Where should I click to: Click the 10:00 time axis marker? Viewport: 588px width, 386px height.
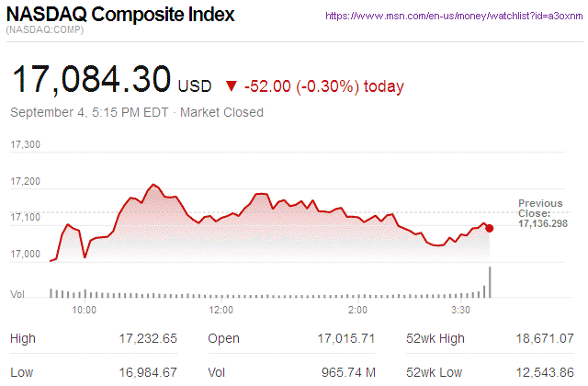tap(85, 310)
